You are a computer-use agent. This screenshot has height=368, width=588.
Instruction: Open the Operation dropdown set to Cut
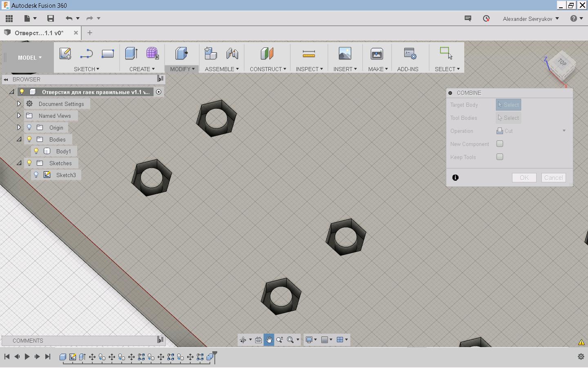[x=531, y=131]
